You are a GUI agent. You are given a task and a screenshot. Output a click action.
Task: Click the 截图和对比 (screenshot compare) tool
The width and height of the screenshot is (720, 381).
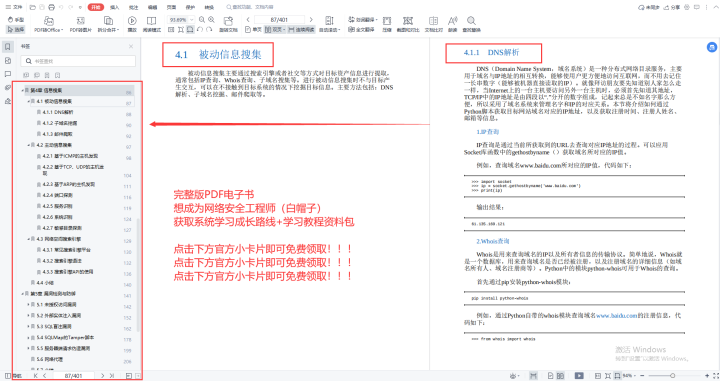pyautogui.click(x=408, y=24)
